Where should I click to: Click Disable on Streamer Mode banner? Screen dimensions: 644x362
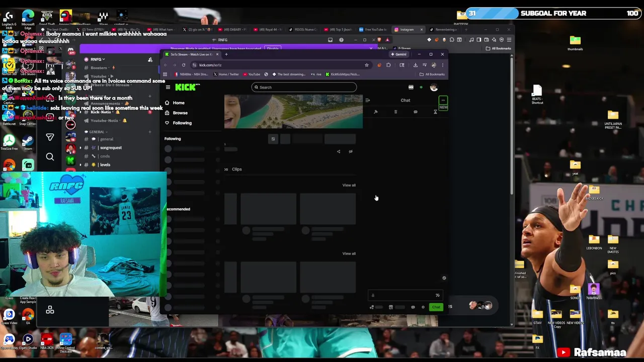click(x=273, y=48)
